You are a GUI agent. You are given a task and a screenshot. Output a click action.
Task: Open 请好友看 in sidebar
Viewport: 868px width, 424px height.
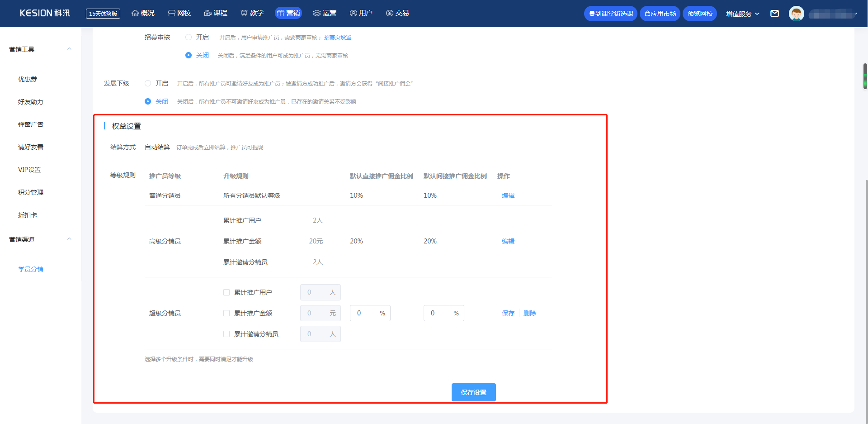coord(31,147)
